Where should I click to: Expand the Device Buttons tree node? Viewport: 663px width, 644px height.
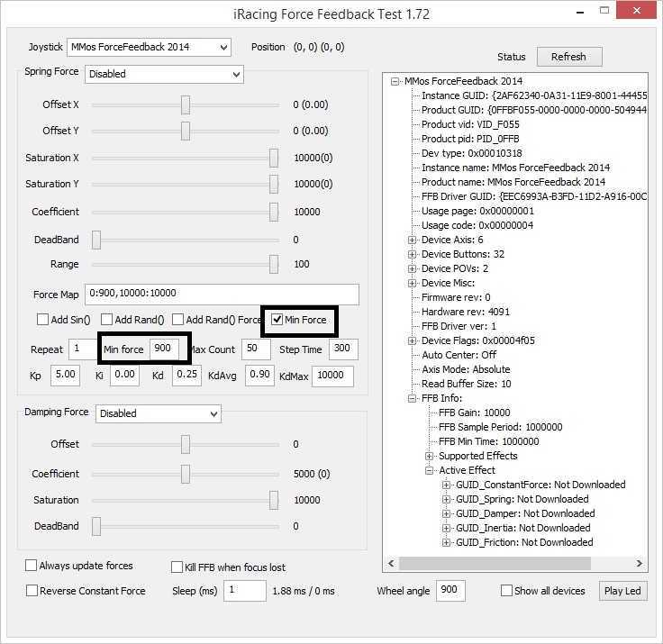click(x=413, y=255)
